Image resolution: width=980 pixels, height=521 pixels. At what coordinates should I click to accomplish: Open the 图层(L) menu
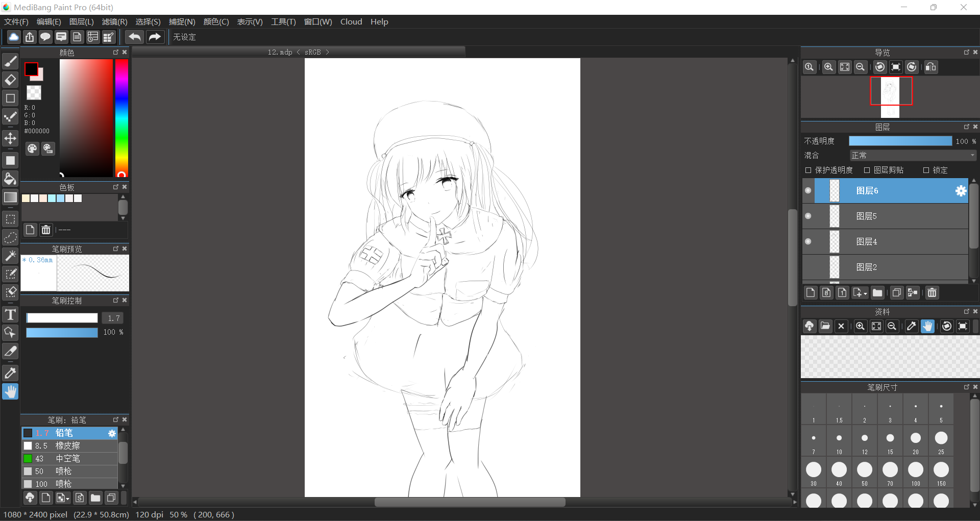81,22
